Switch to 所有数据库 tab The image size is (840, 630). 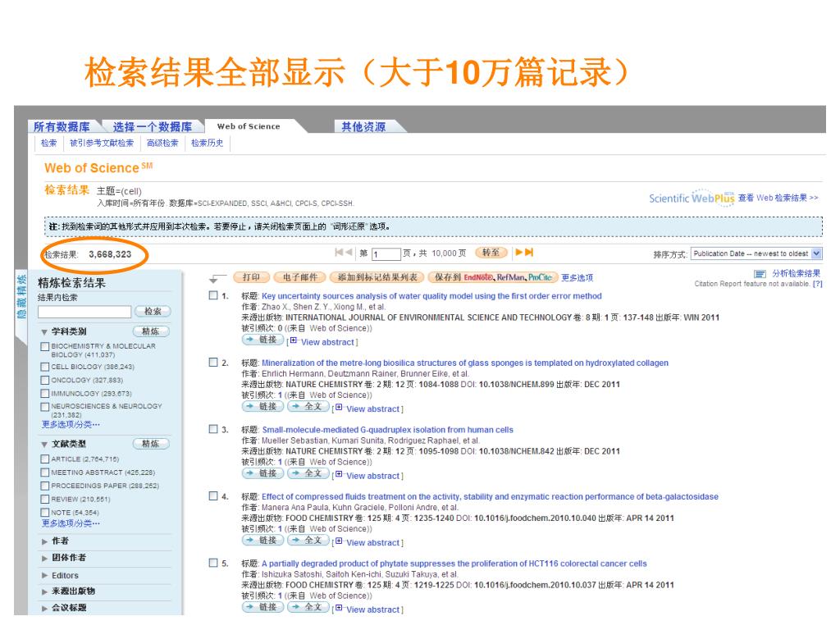(x=62, y=127)
